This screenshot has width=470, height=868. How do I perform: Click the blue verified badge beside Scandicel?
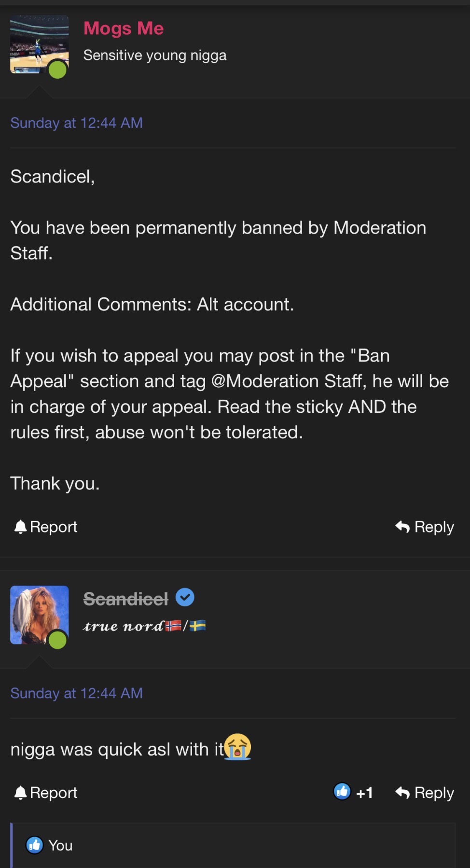pyautogui.click(x=185, y=598)
